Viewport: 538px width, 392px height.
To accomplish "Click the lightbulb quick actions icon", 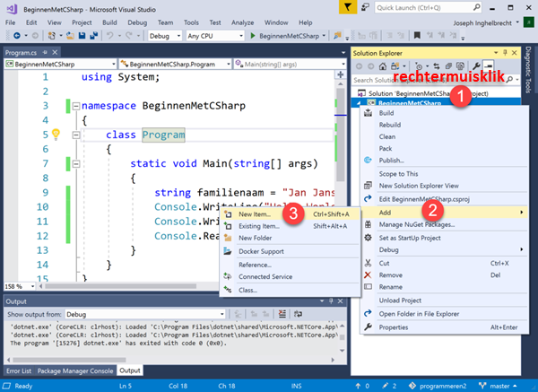I will 56,134.
